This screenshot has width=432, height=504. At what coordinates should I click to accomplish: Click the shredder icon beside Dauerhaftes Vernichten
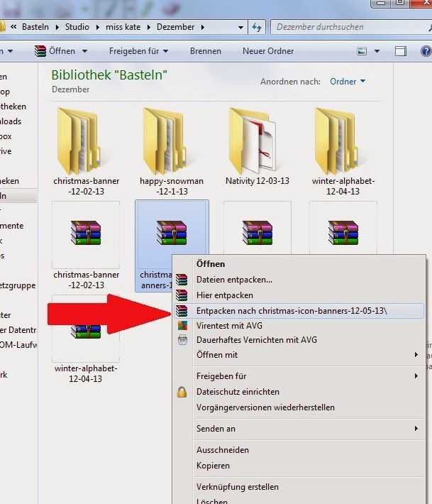click(x=182, y=340)
